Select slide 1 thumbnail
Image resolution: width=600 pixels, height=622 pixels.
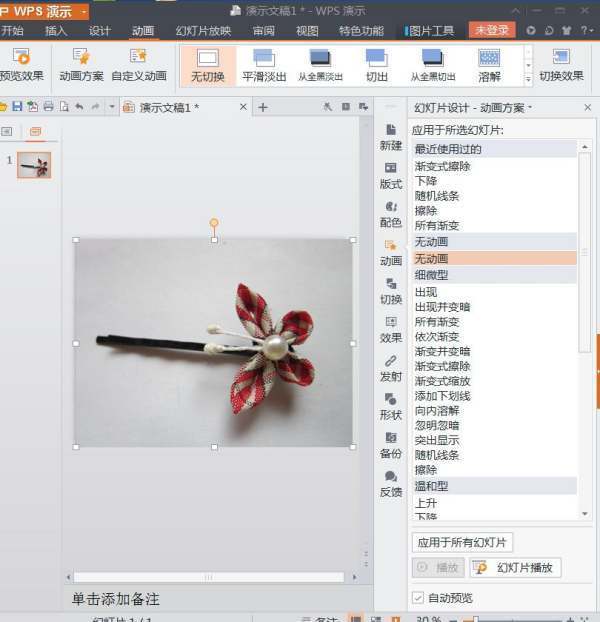point(34,165)
